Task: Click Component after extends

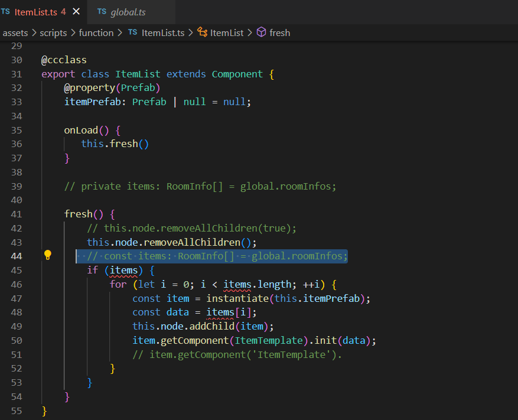Action: (x=237, y=74)
